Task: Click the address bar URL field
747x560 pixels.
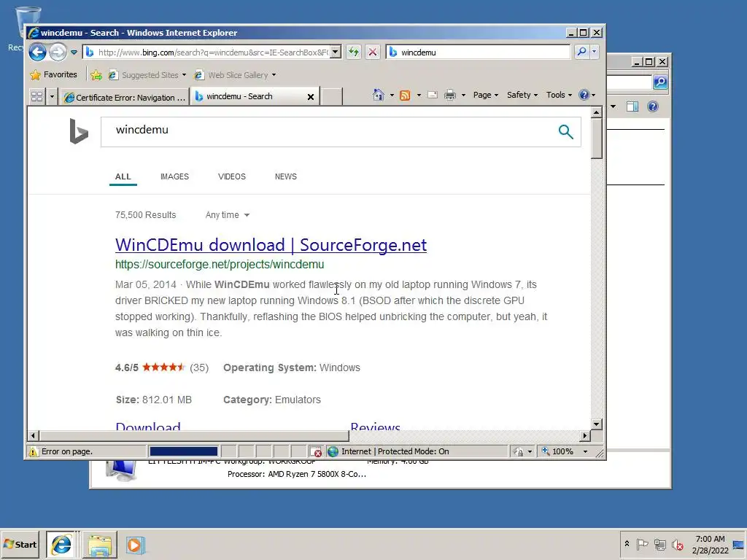Action: pyautogui.click(x=206, y=52)
